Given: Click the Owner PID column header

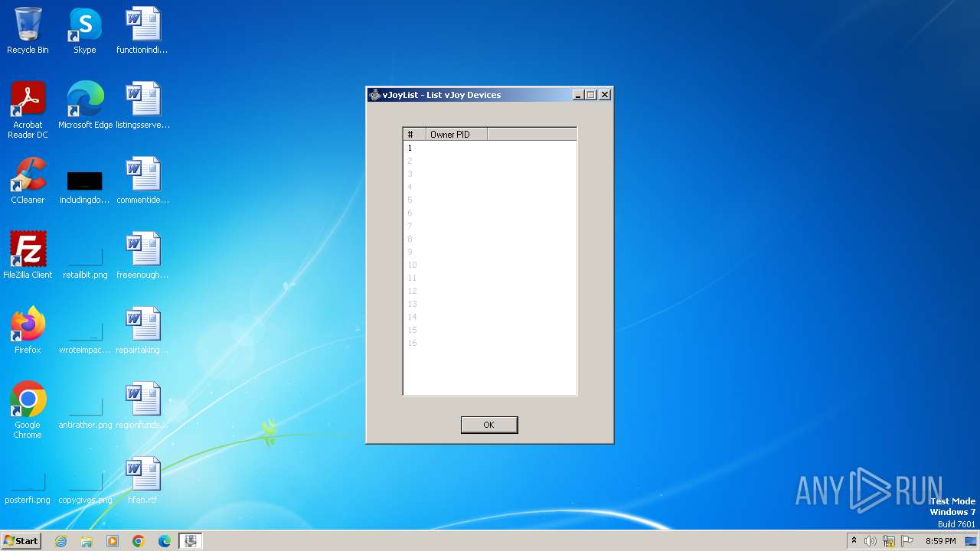Looking at the screenshot, I should [x=456, y=135].
